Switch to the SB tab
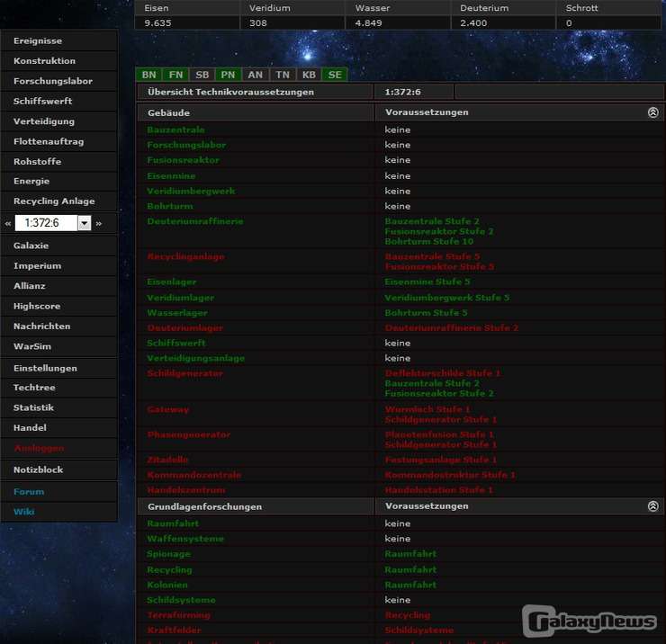This screenshot has width=666, height=644. pyautogui.click(x=202, y=75)
